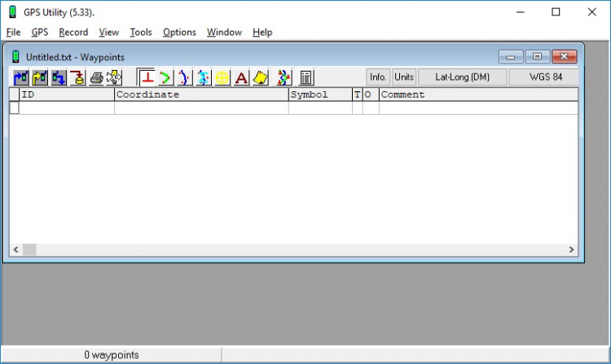Image resolution: width=611 pixels, height=364 pixels.
Task: Click the ID column header
Action: coord(67,94)
